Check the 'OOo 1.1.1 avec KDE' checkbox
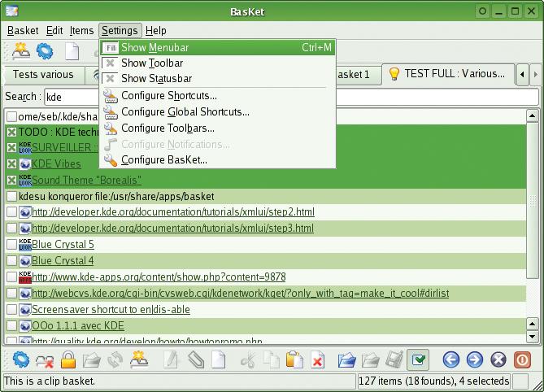Screen dimensions: 544x392 click(x=12, y=325)
